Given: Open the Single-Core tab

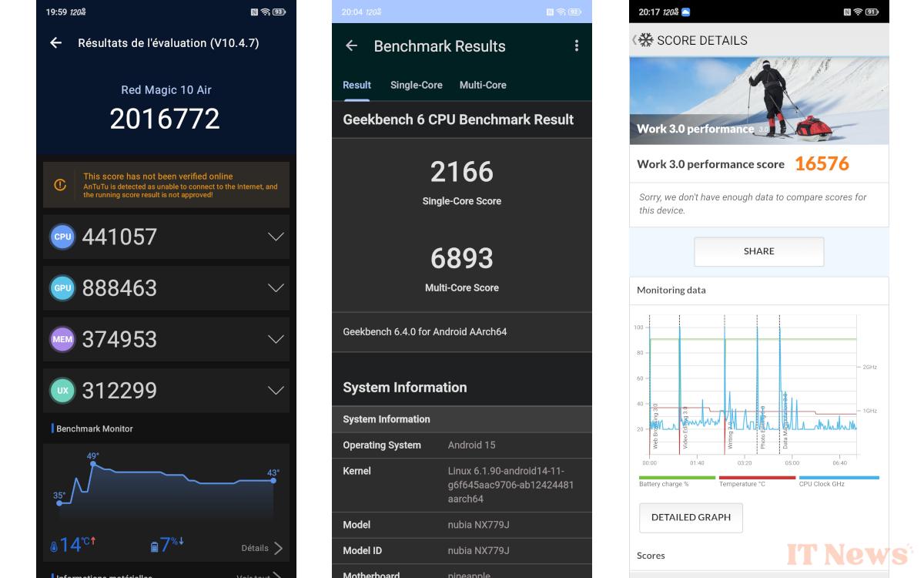Looking at the screenshot, I should (417, 85).
